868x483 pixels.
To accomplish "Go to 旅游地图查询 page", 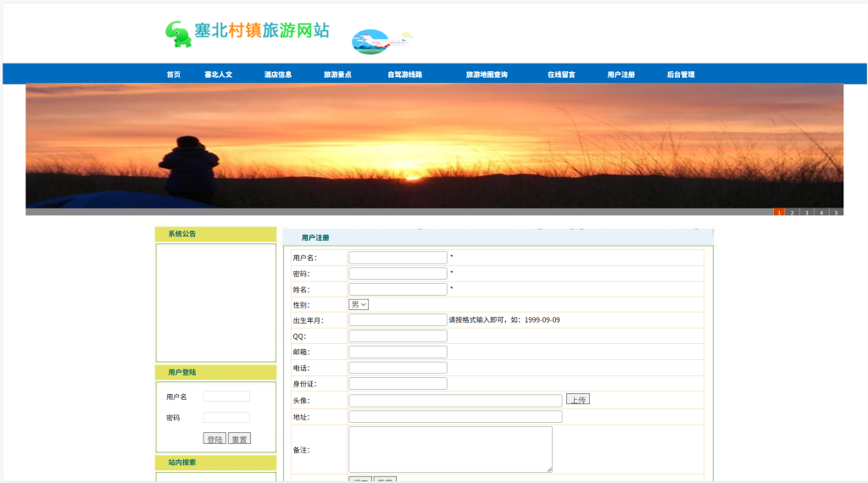I will point(487,75).
